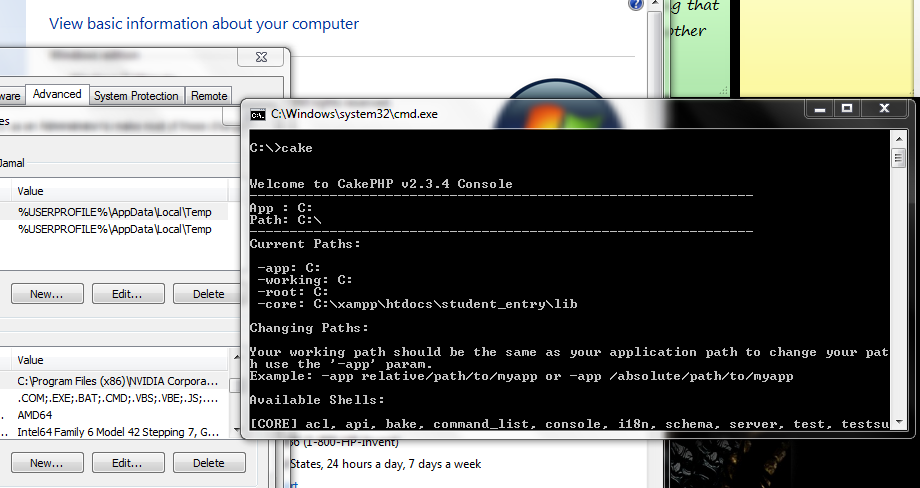Click the -core path line in console
This screenshot has height=488, width=920.
pyautogui.click(x=417, y=304)
